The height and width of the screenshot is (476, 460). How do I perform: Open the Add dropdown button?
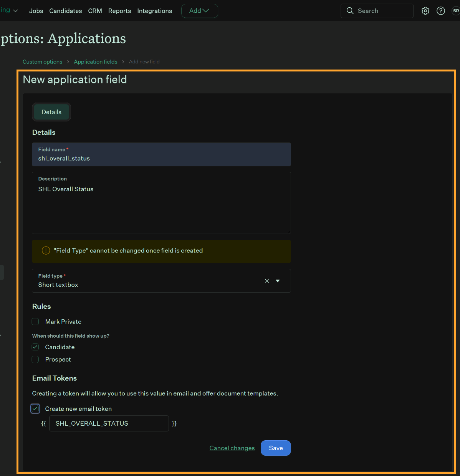point(199,11)
